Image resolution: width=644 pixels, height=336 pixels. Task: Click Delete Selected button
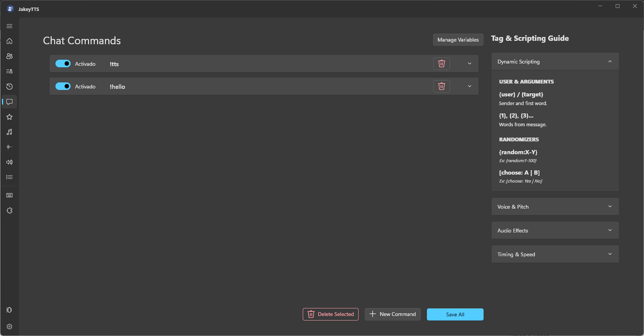pos(331,314)
